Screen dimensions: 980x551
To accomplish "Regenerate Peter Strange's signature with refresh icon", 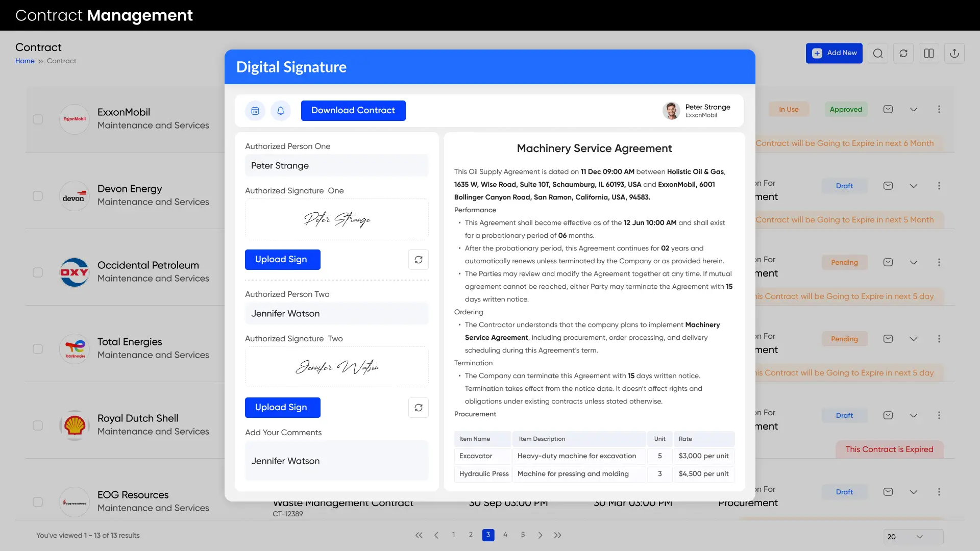I will tap(418, 260).
